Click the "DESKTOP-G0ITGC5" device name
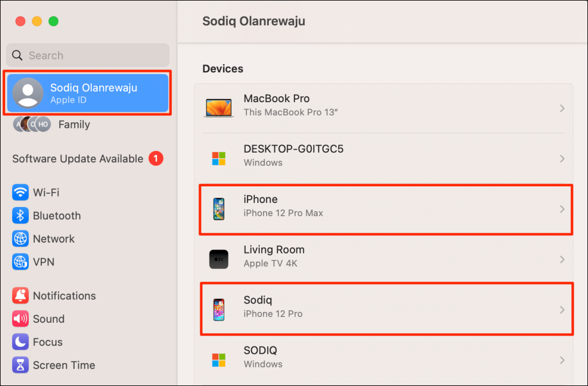Viewport: 588px width, 386px height. tap(293, 149)
